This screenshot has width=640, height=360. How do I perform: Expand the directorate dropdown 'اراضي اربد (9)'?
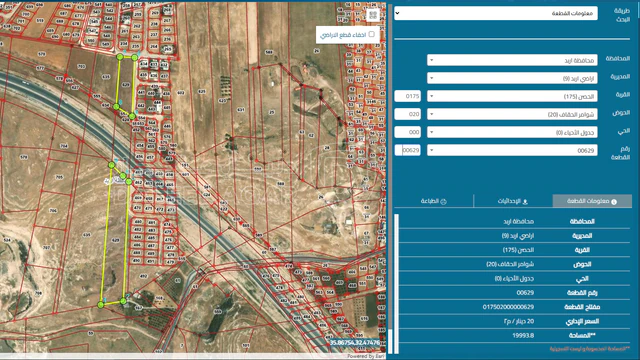tap(512, 78)
